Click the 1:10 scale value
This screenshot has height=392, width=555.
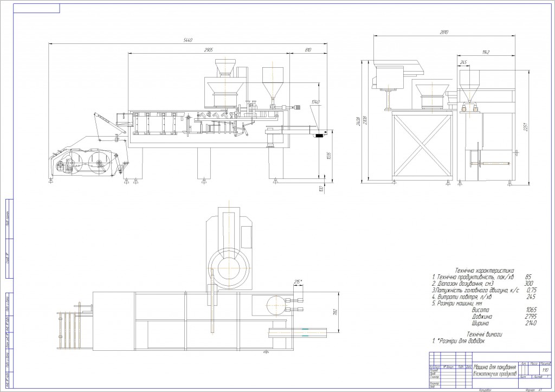545,370
